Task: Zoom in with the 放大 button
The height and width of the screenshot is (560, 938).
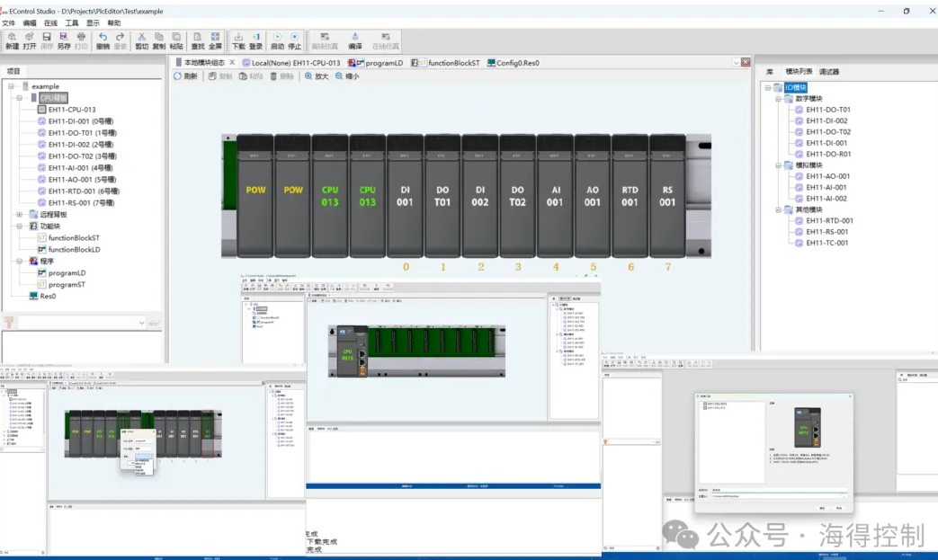Action: click(x=317, y=76)
